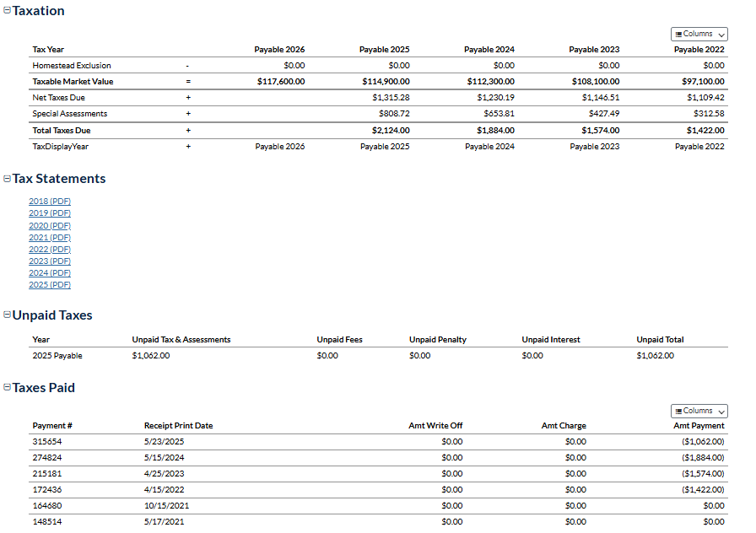Select payment number 315654 row
Image resolution: width=756 pixels, height=533 pixels.
pyautogui.click(x=47, y=441)
